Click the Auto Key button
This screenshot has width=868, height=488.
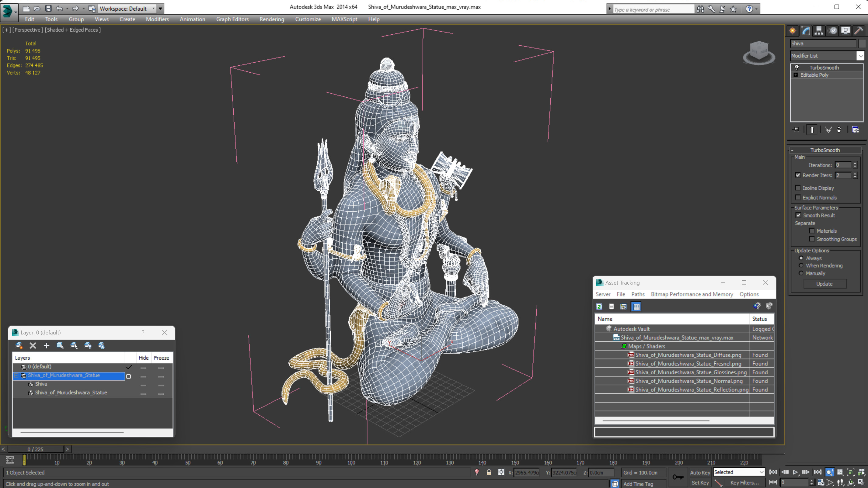point(700,472)
